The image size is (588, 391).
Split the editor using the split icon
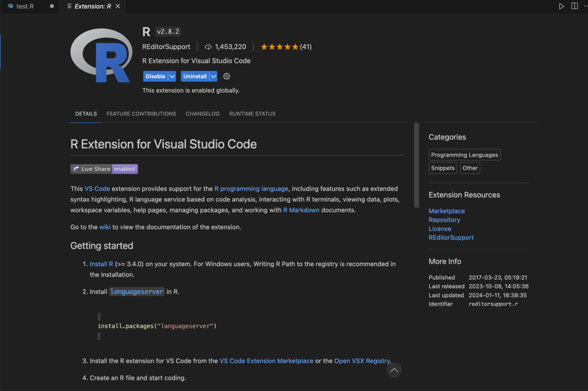coord(574,6)
